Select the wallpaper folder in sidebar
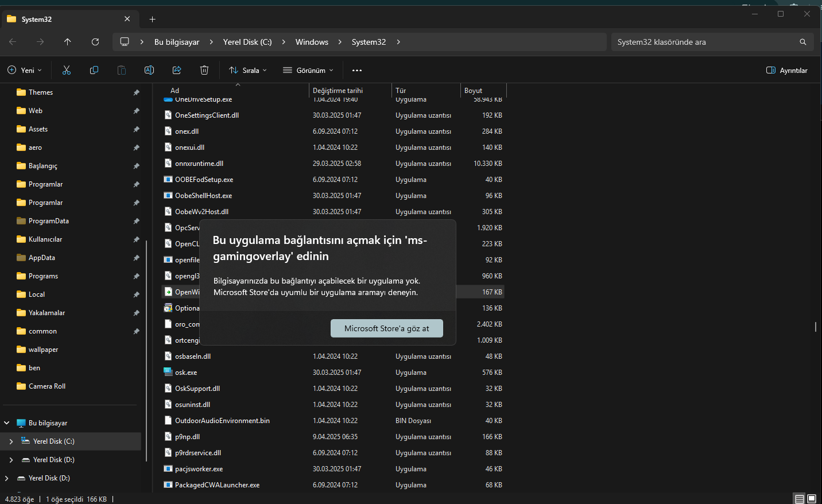 (x=43, y=350)
